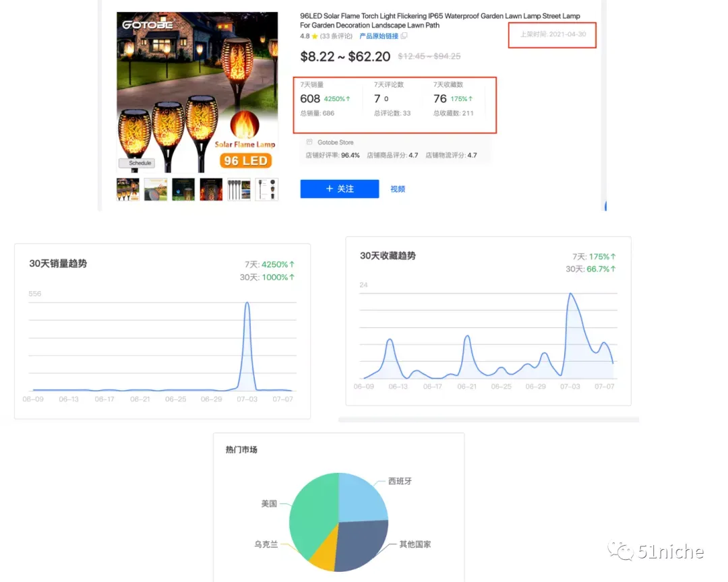728x582 pixels.
Task: Click the main solar flame lamp image
Action: point(198,92)
